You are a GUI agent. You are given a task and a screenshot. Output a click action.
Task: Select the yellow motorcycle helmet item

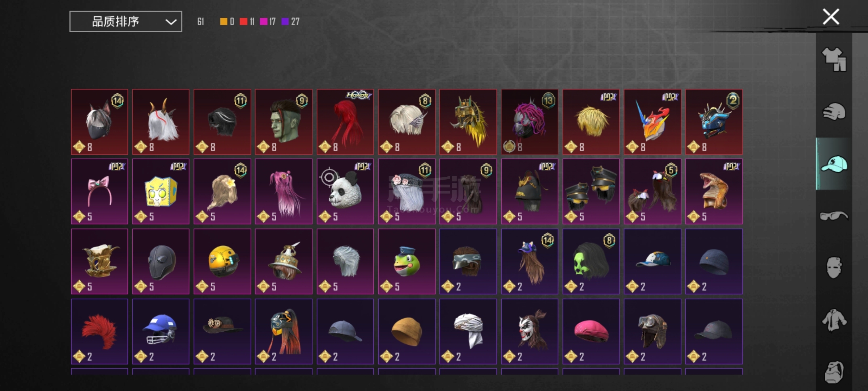(x=222, y=261)
